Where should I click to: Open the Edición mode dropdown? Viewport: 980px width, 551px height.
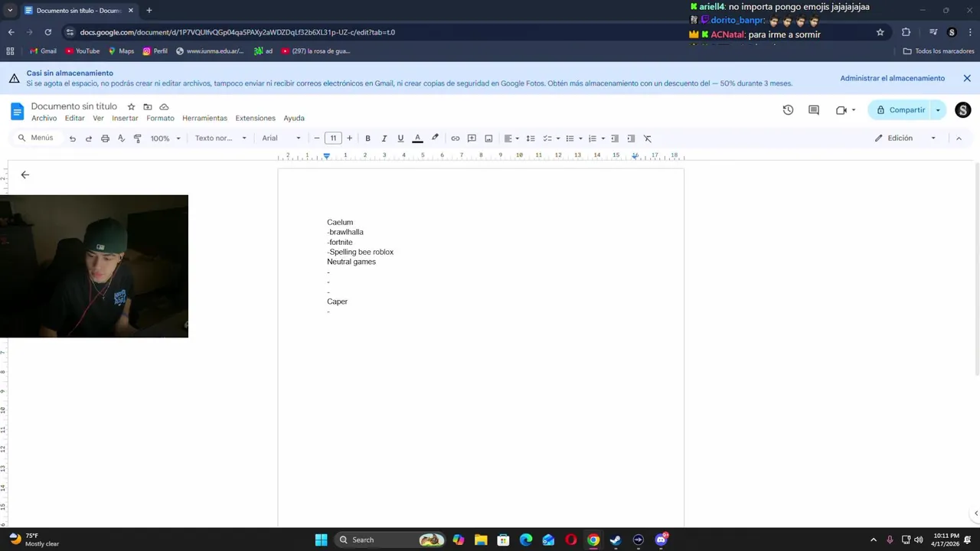(905, 139)
